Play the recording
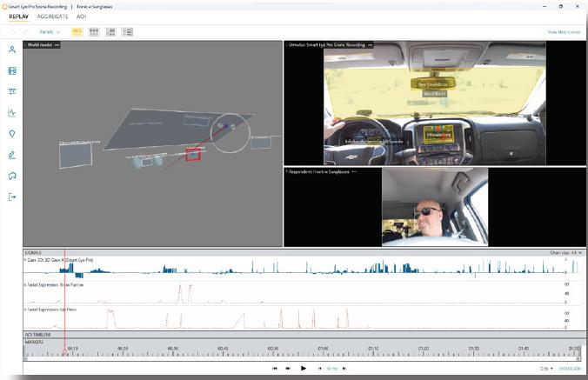Viewport: 588px width, 380px height. [x=304, y=369]
